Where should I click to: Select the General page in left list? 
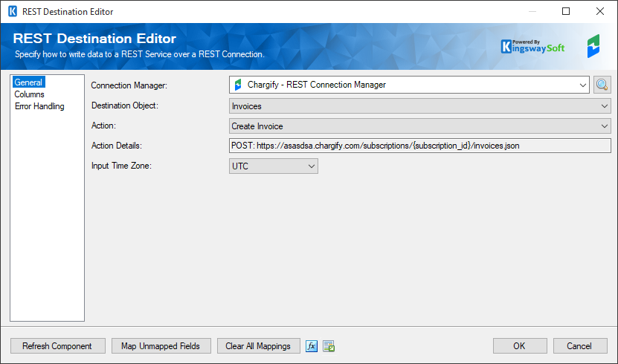(28, 82)
